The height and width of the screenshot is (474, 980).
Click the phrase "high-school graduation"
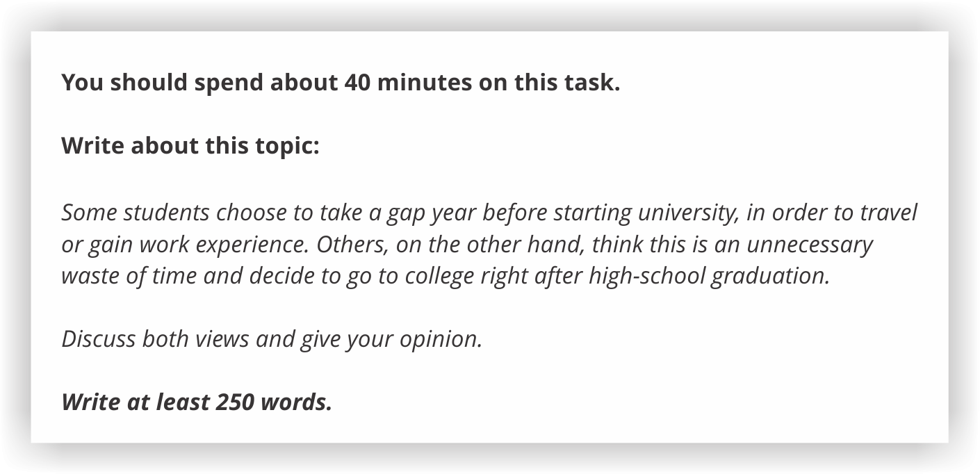[x=708, y=276]
